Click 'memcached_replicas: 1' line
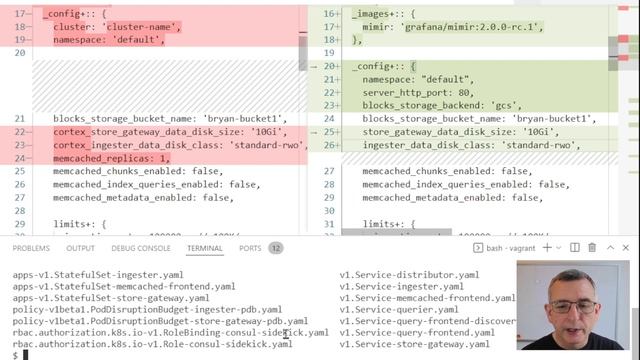 [x=111, y=158]
